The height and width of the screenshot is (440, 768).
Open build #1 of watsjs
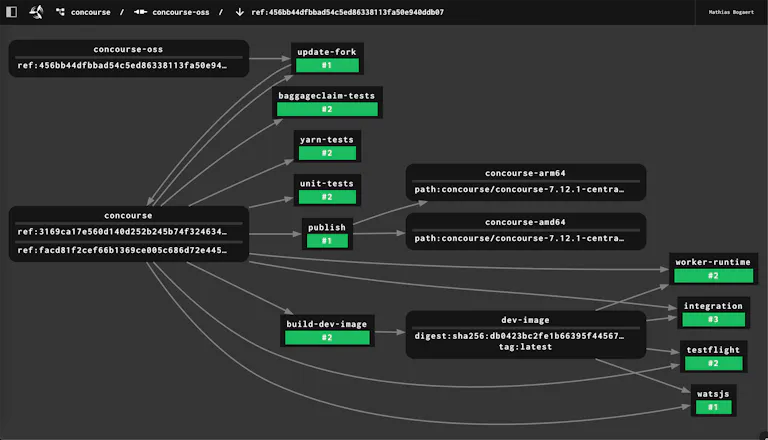[x=713, y=407]
